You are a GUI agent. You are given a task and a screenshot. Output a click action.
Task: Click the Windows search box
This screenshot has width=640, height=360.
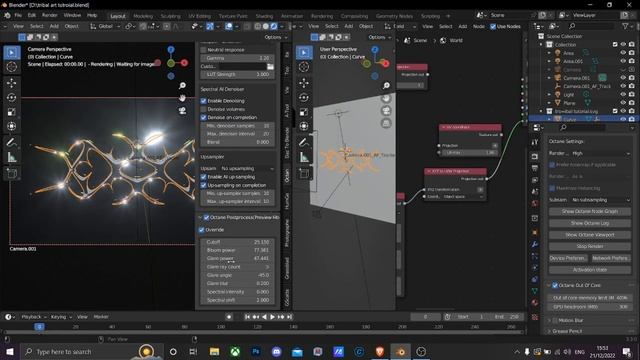[x=92, y=351]
